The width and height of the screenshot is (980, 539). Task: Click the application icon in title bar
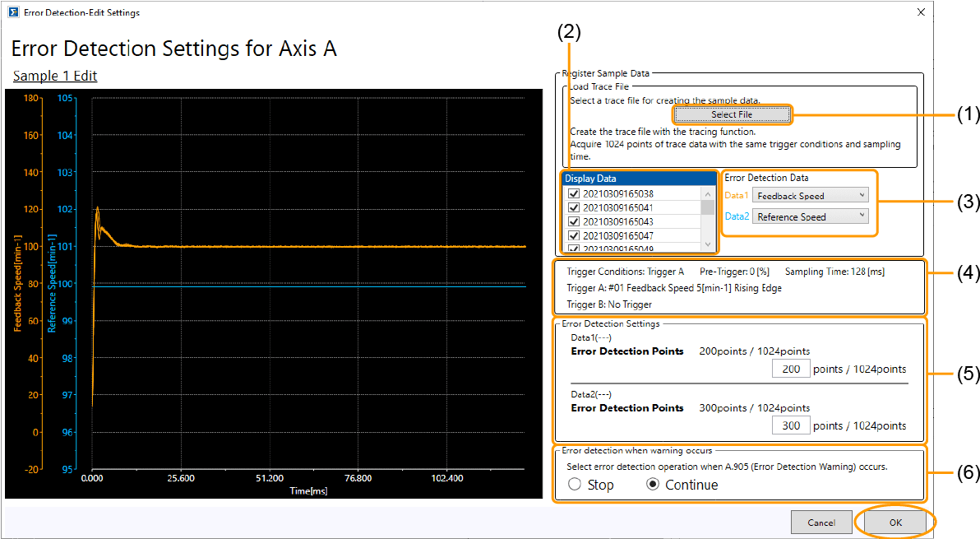click(x=12, y=12)
